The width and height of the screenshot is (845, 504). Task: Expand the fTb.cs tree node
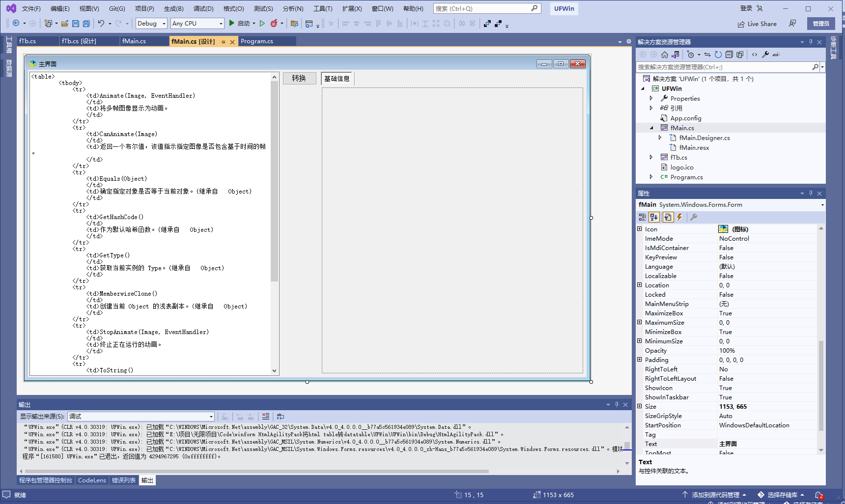[x=651, y=157]
